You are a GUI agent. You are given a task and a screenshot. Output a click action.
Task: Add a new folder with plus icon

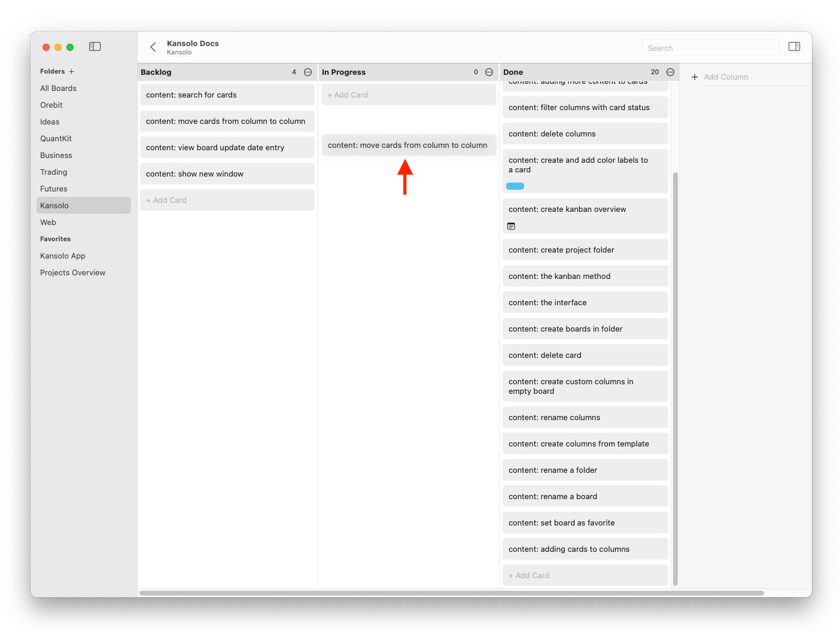[72, 71]
